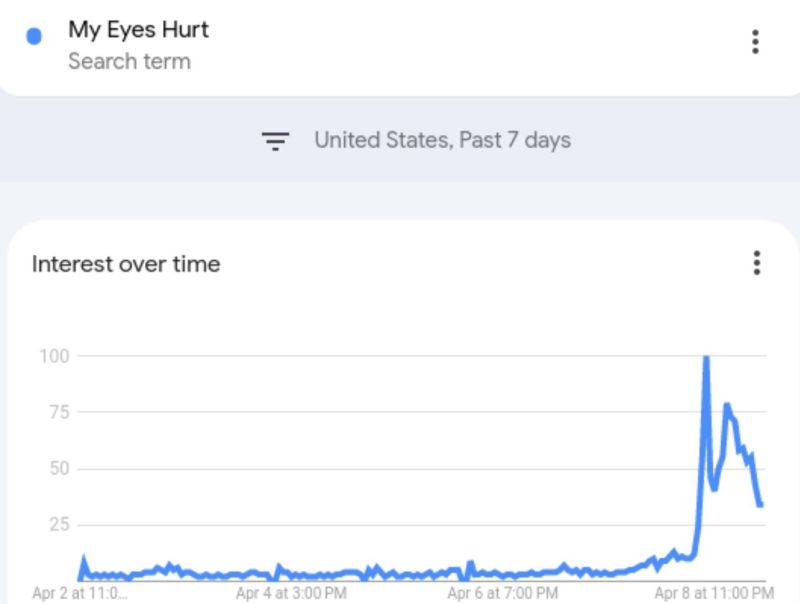Open the Interest over time card options menu

[x=756, y=263]
